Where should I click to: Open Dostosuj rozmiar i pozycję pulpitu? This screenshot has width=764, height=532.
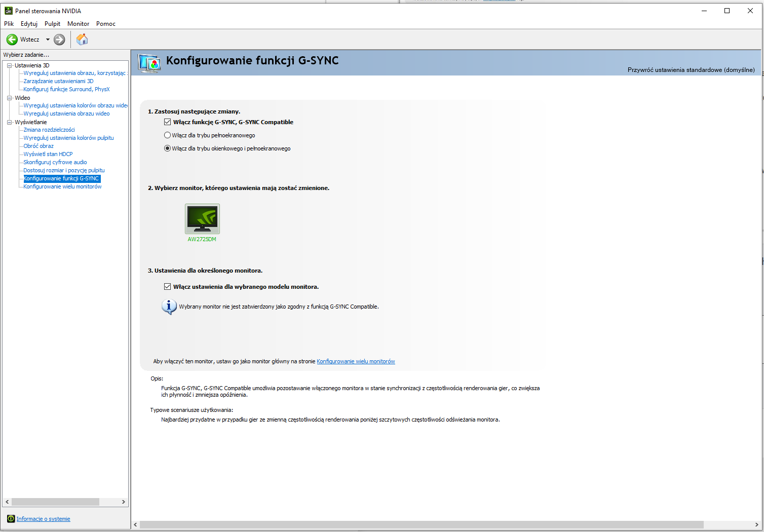pos(64,170)
